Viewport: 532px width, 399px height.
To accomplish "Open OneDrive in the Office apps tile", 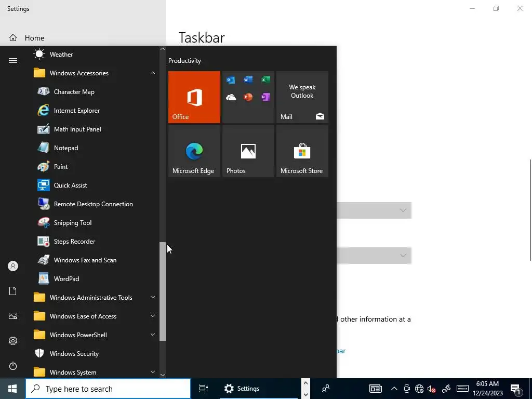I will [231, 97].
